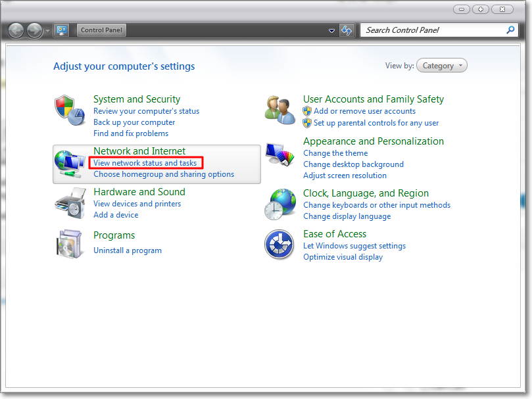
Task: Select Find and fix problems
Action: point(131,133)
